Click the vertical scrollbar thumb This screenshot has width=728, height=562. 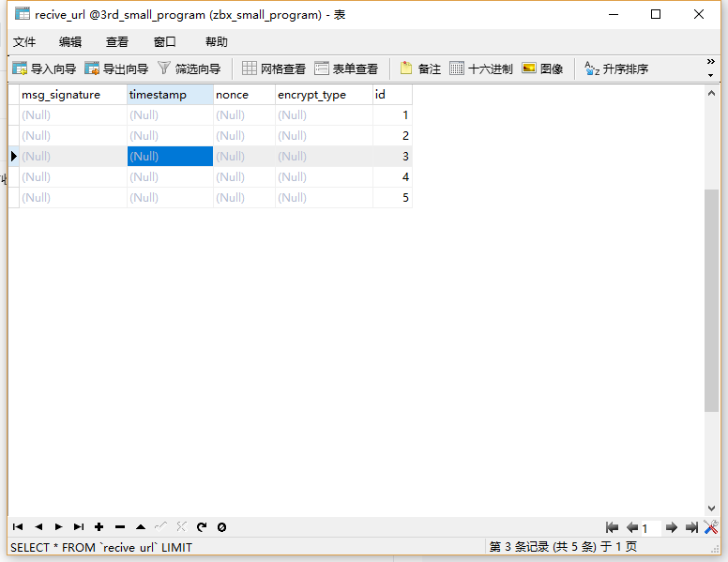(x=711, y=300)
